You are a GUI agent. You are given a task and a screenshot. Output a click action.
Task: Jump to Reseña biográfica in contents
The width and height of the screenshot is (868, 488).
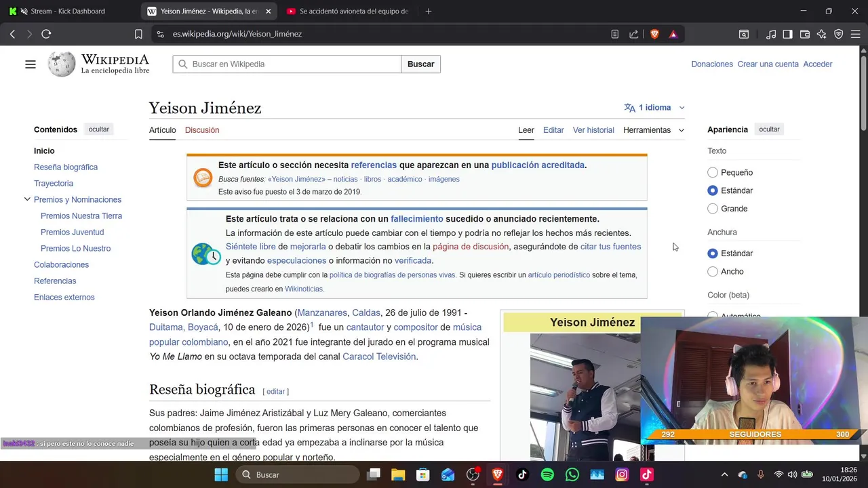click(x=66, y=167)
